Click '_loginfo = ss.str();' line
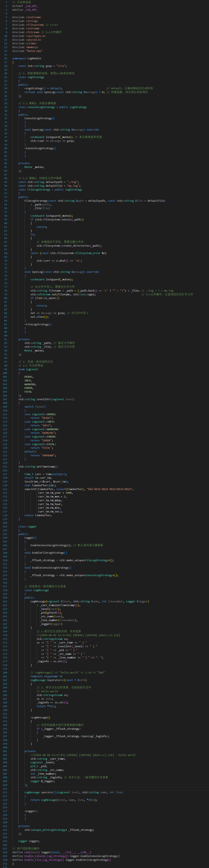Image resolution: width=209 pixels, height=868 pixels. [52, 661]
